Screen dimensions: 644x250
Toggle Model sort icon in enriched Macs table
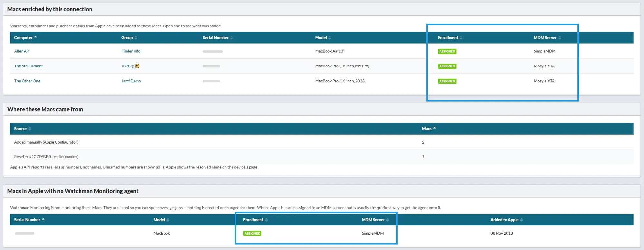(330, 38)
